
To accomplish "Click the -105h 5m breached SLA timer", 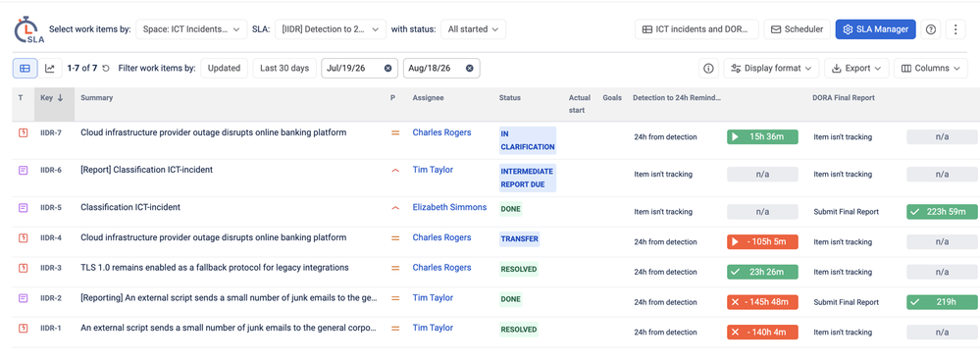I will (762, 241).
